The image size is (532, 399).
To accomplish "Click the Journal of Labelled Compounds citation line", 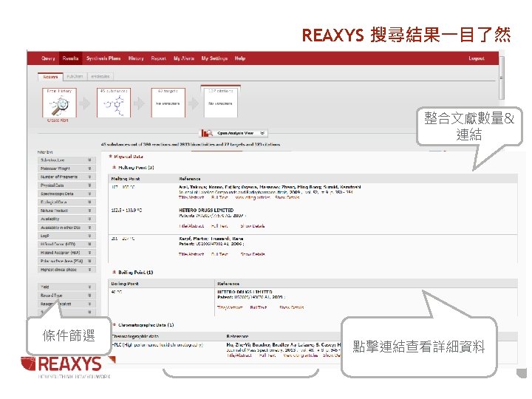I will (266, 192).
